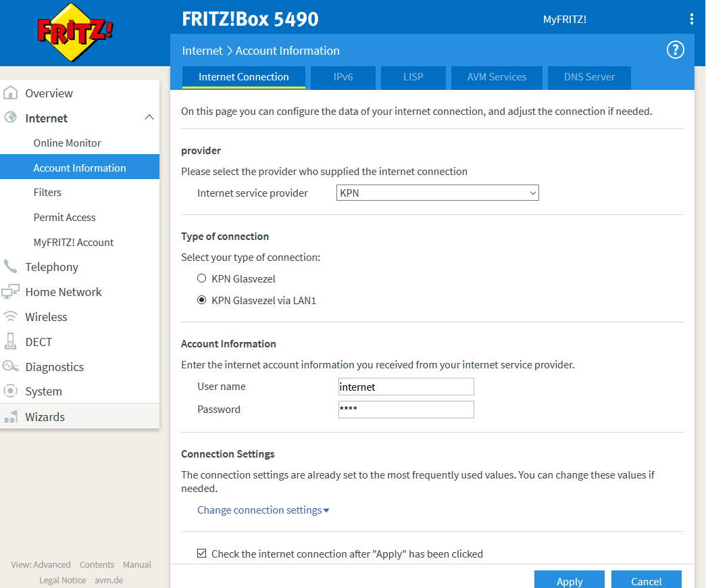This screenshot has width=706, height=588.
Task: Open Online Monitor in the sidebar
Action: [68, 143]
